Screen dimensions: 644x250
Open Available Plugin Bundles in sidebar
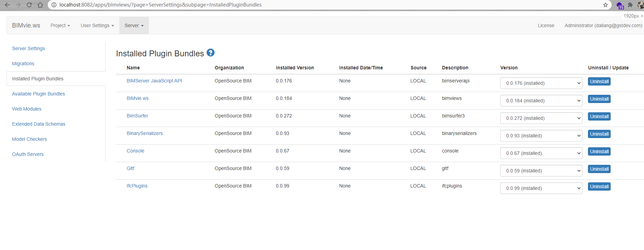pos(39,94)
